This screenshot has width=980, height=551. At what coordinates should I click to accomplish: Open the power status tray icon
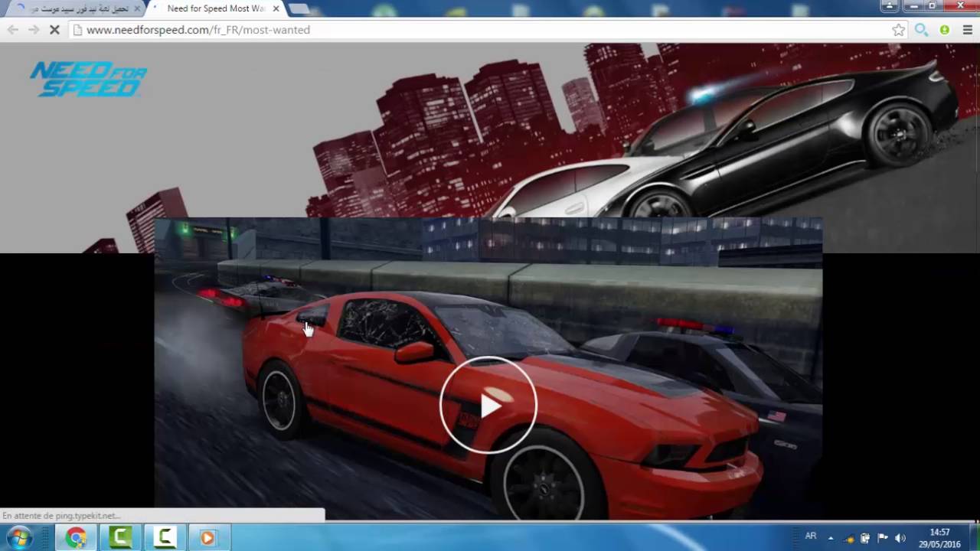(x=865, y=538)
